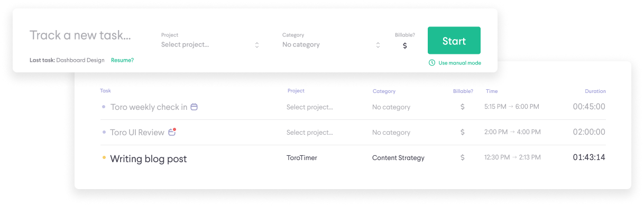Click the Duration column header

[x=595, y=91]
